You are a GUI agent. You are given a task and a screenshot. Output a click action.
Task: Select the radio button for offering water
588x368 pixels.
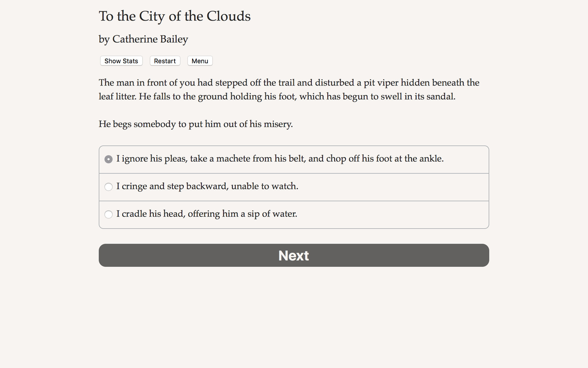pos(108,214)
